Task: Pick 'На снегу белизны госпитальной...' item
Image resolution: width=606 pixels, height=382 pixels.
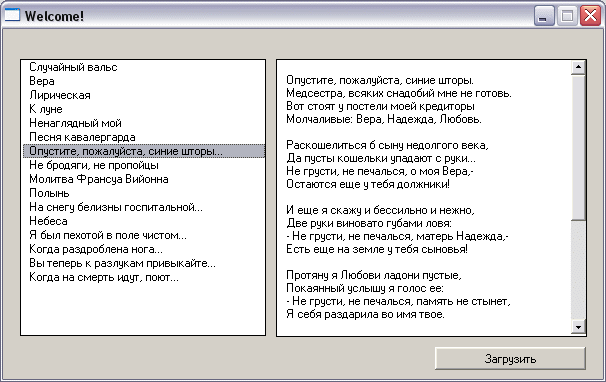Action: pos(144,207)
